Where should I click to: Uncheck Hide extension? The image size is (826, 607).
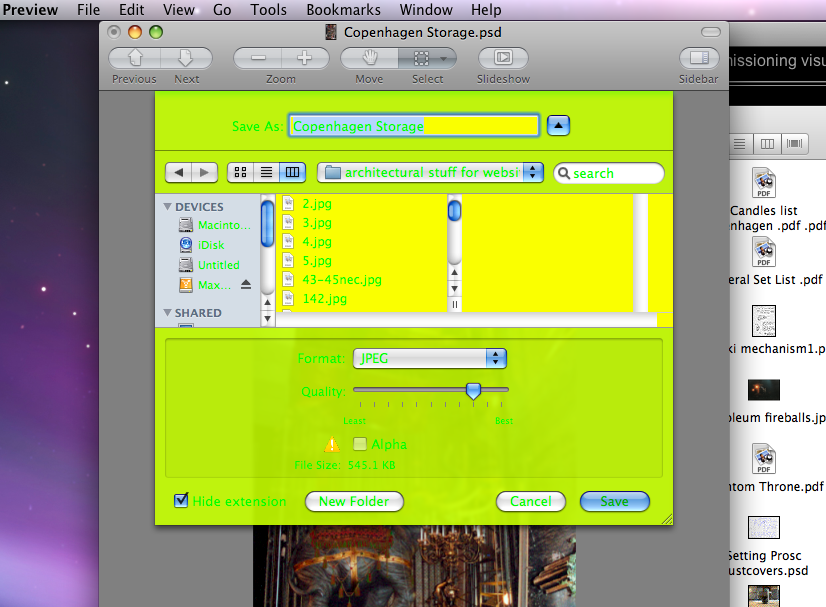(180, 501)
